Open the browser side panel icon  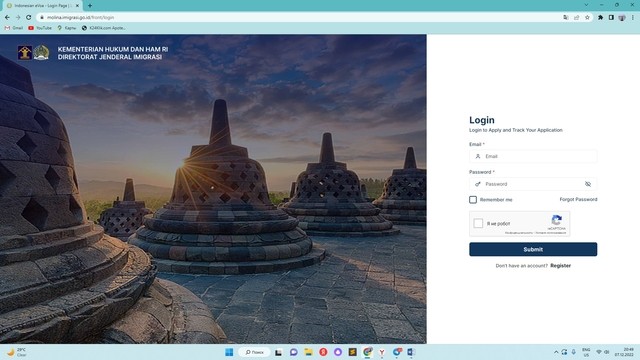tap(611, 18)
